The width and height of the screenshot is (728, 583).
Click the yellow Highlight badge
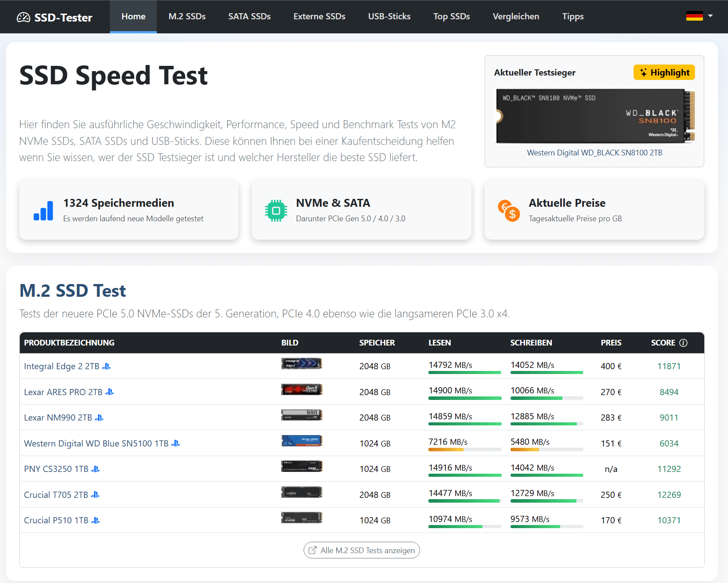coord(664,72)
